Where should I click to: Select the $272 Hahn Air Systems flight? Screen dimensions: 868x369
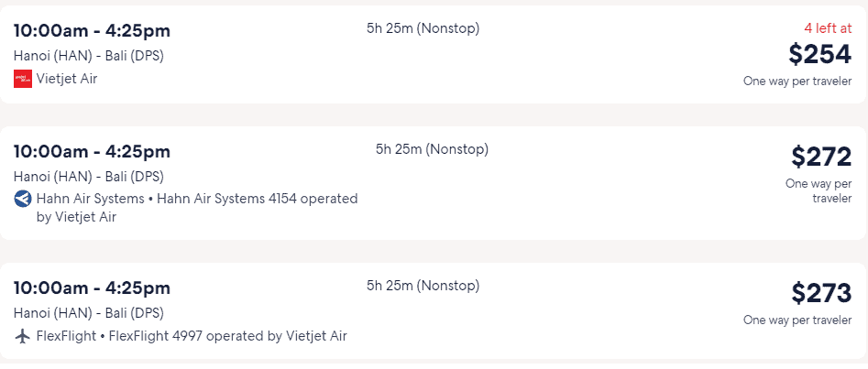point(433,183)
